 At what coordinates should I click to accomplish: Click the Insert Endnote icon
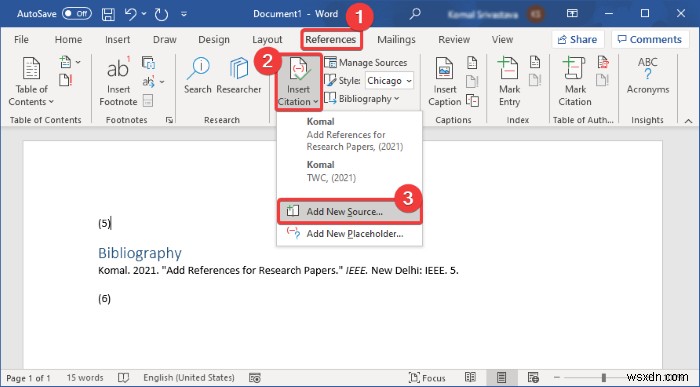pos(148,62)
